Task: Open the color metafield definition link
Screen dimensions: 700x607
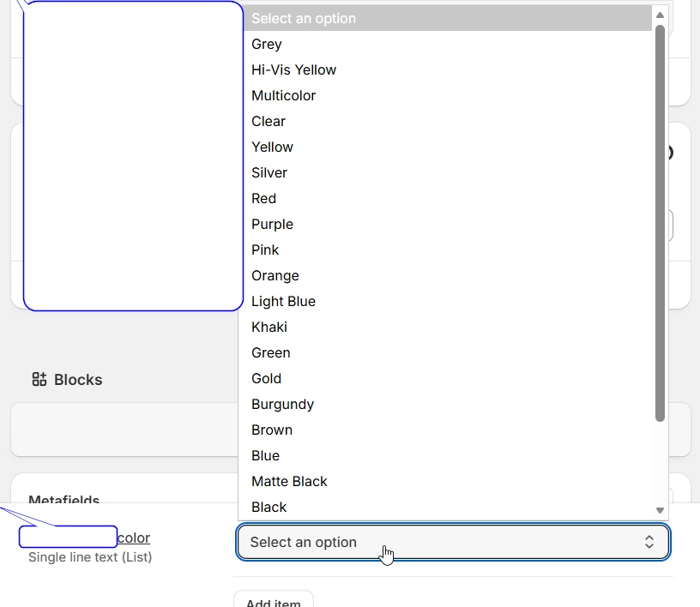Action: click(134, 538)
